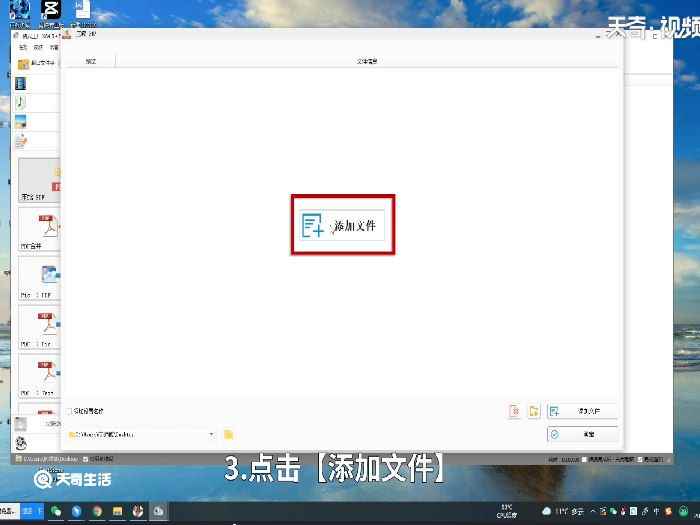Select the video category film icon
The image size is (700, 525).
(x=21, y=83)
